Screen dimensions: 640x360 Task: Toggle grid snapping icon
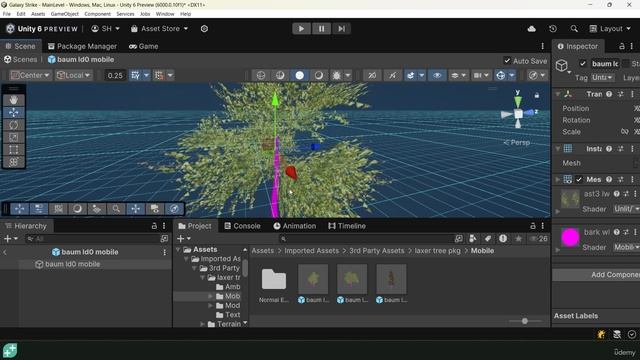coord(136,75)
